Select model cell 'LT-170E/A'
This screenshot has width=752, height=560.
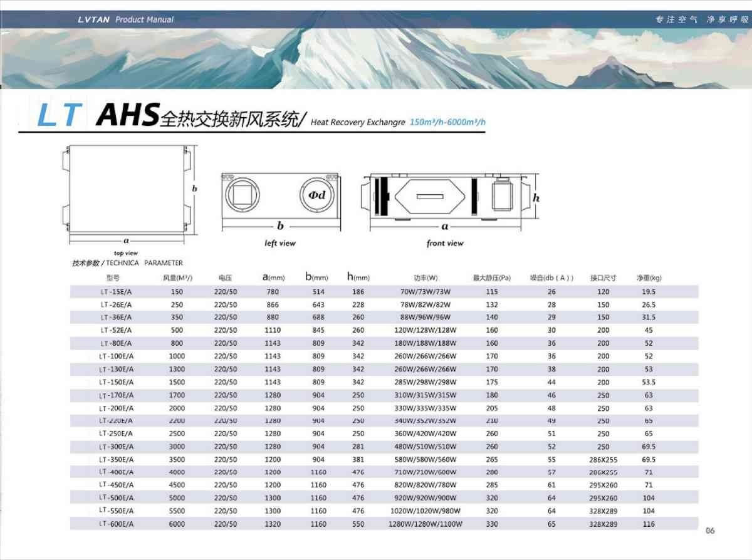116,395
